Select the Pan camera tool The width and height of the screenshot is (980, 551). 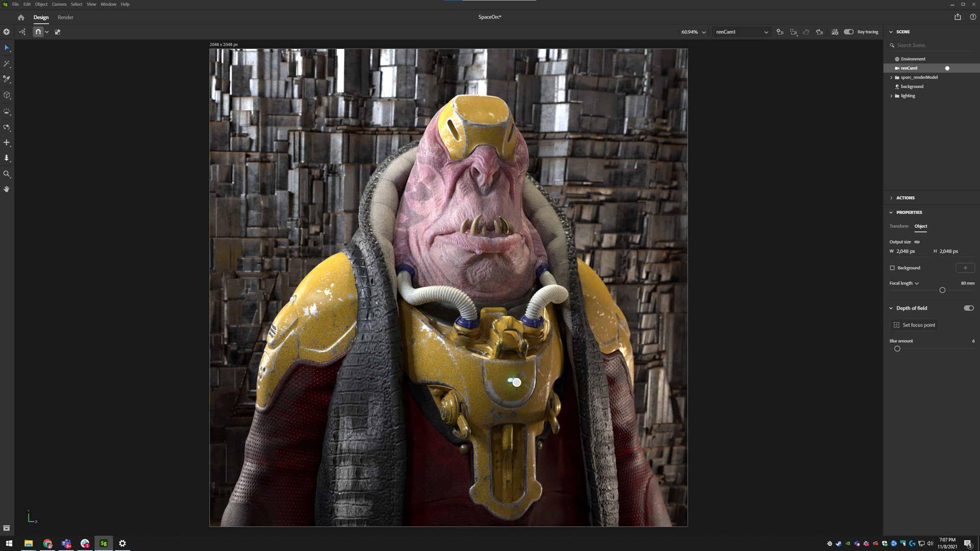click(x=7, y=142)
